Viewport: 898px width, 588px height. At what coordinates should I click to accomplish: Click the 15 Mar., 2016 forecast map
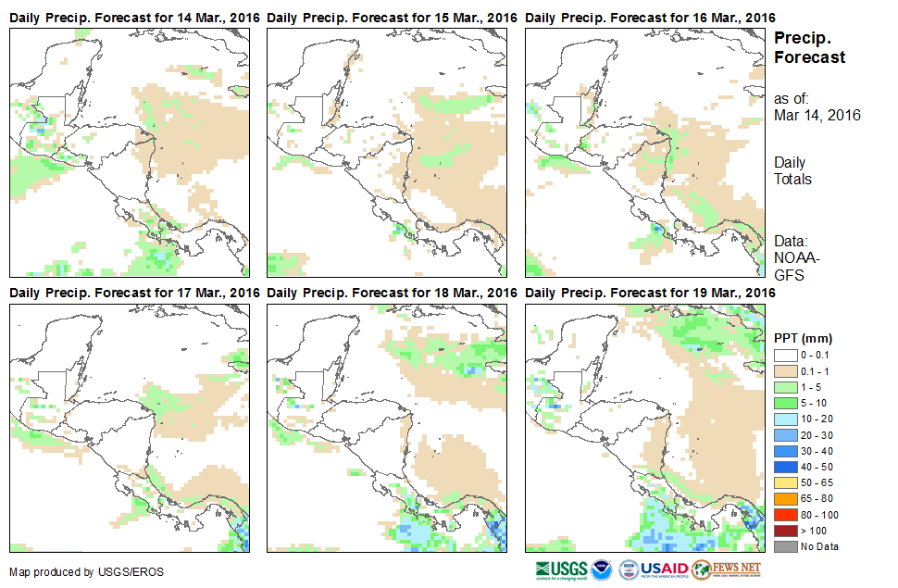click(x=387, y=152)
